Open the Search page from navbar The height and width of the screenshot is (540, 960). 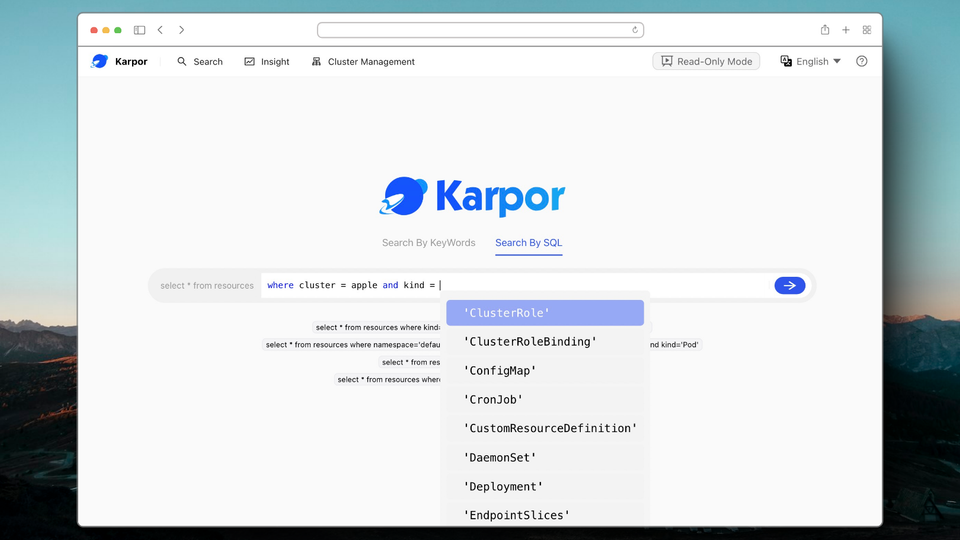[200, 61]
